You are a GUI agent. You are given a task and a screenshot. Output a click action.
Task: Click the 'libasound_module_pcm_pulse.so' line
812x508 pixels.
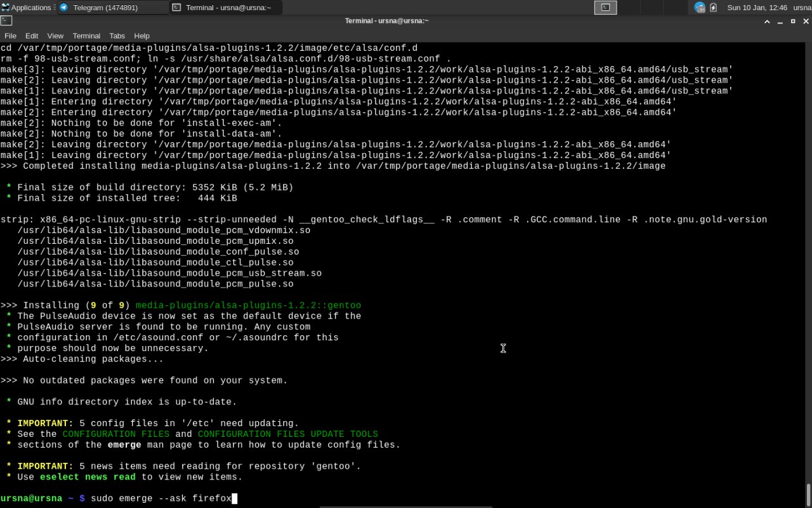(155, 284)
